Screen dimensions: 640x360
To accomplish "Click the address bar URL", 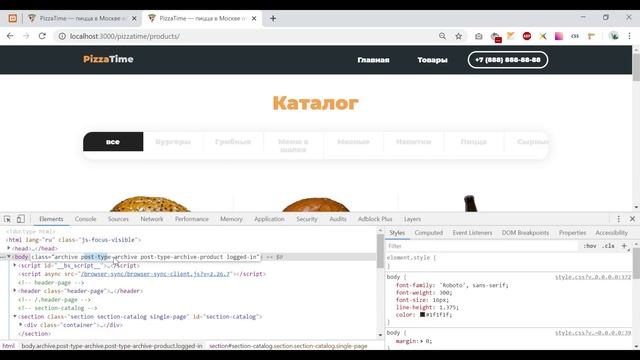I will [124, 36].
